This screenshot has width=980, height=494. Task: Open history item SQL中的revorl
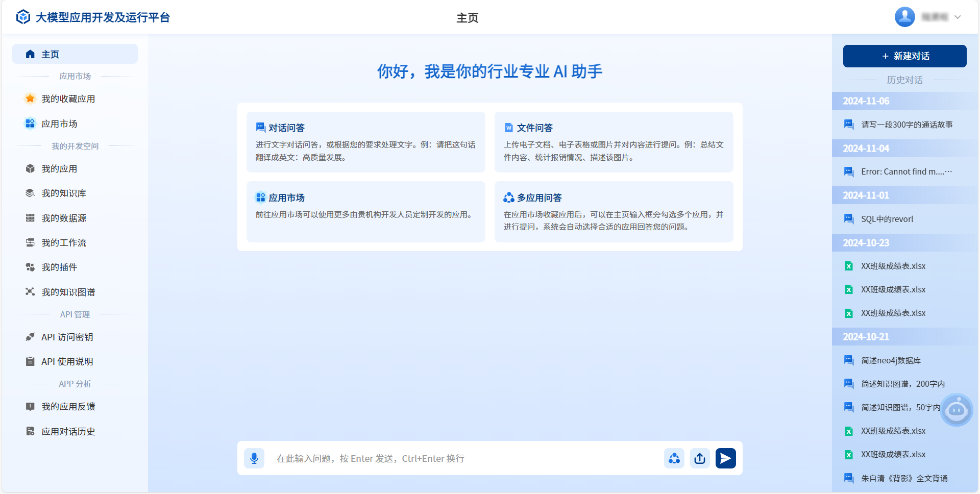click(887, 219)
